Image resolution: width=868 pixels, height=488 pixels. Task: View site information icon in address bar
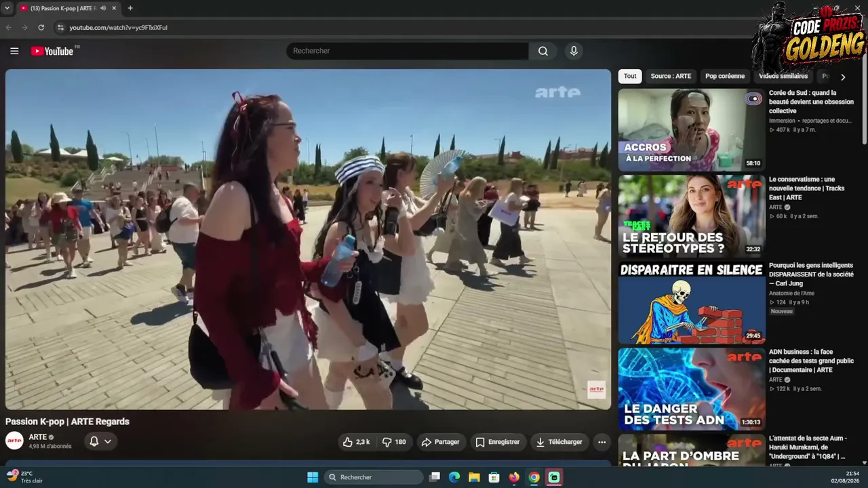point(60,27)
